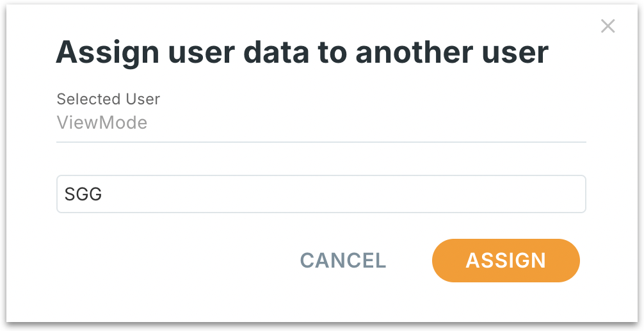Click the Selected User ViewMode field
Viewport: 644px width, 331px height.
tap(321, 122)
